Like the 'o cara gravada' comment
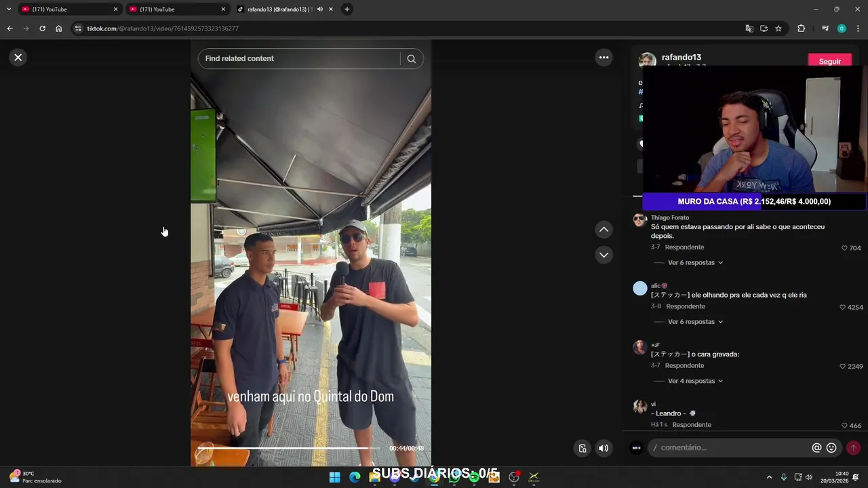868x488 pixels. click(x=843, y=367)
